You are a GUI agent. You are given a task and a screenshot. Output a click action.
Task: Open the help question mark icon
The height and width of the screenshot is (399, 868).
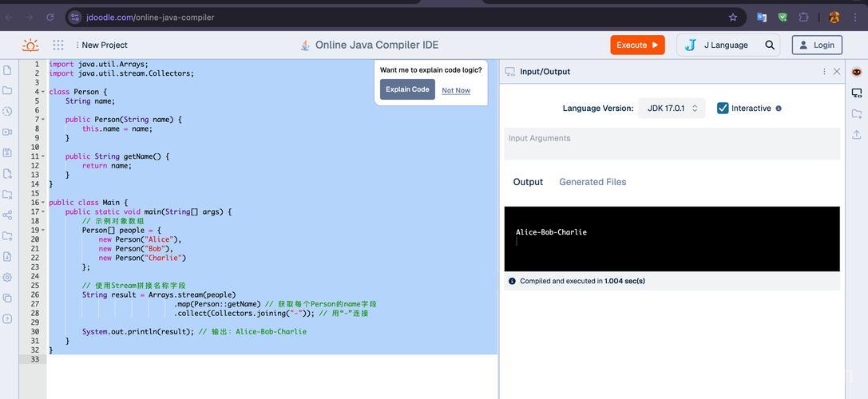[7, 318]
